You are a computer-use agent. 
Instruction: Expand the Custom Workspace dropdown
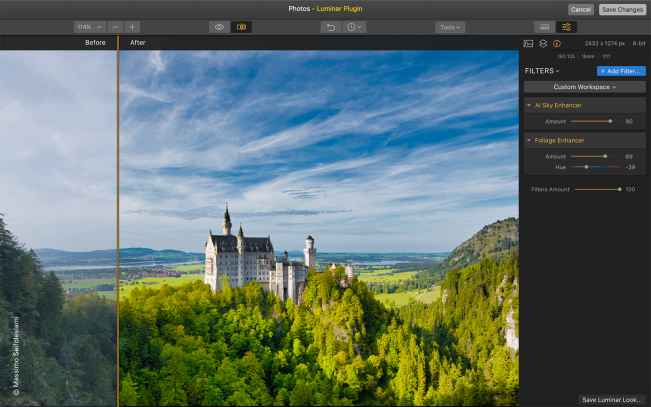coord(585,87)
